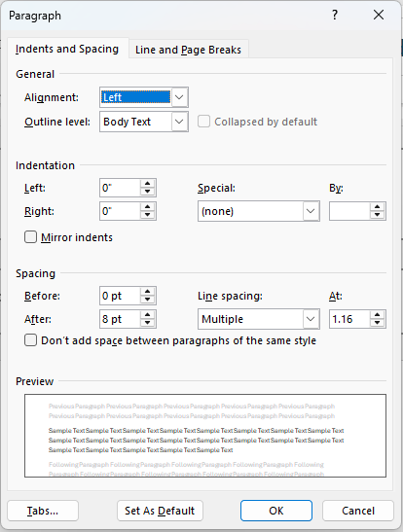Viewport: 403px width, 532px height.
Task: Increase Left indentation with up arrow
Action: (147, 184)
